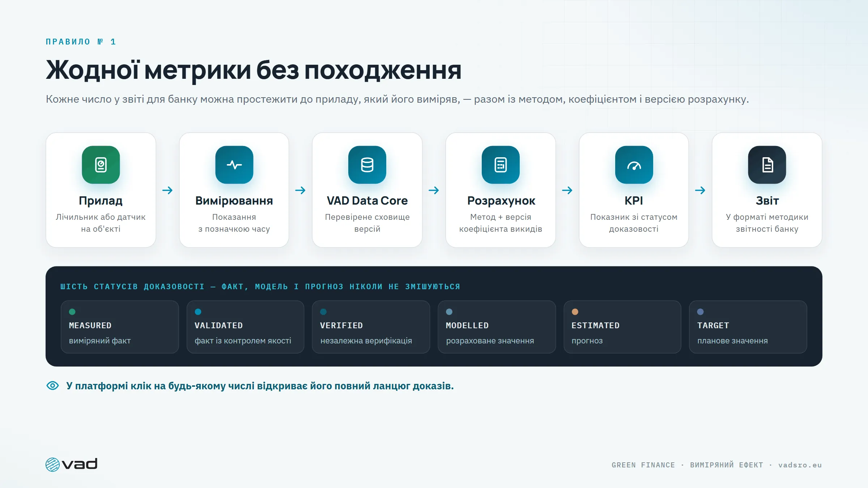Click the Розрахунок calculator icon
Viewport: 868px width, 488px height.
[501, 165]
